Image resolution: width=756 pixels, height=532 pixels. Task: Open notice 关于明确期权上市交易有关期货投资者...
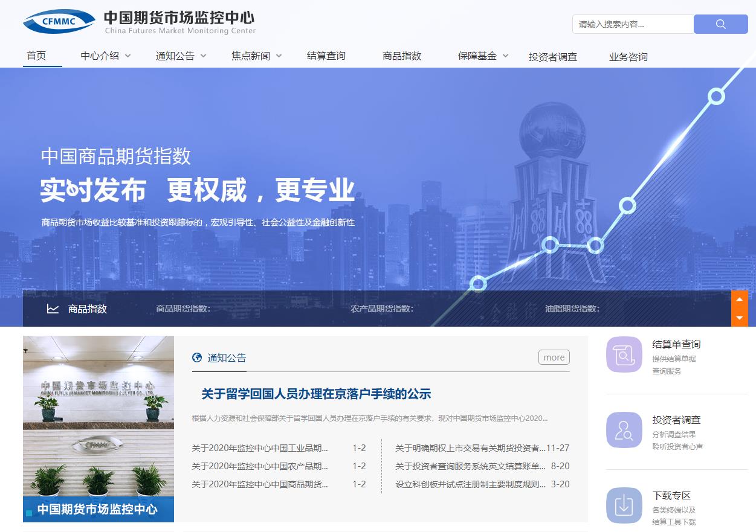(x=471, y=448)
